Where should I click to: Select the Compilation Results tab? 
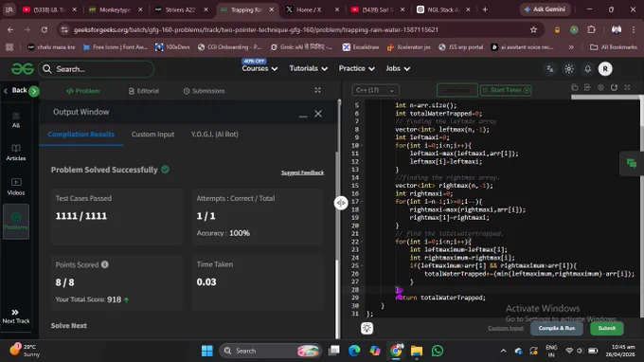click(x=80, y=135)
